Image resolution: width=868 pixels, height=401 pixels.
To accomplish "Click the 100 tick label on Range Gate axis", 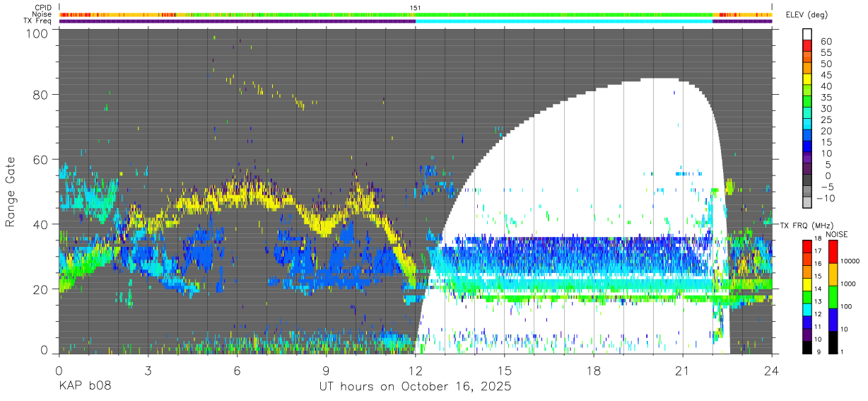I will tap(37, 32).
